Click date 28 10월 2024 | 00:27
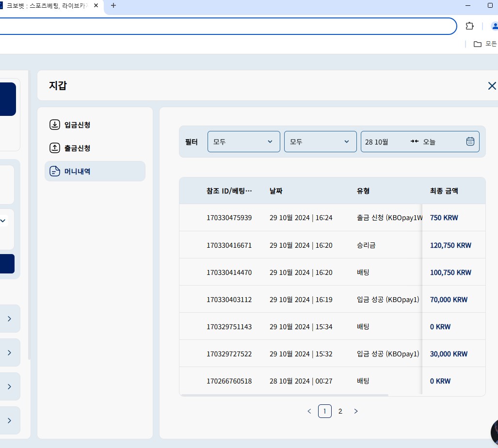 tap(301, 381)
